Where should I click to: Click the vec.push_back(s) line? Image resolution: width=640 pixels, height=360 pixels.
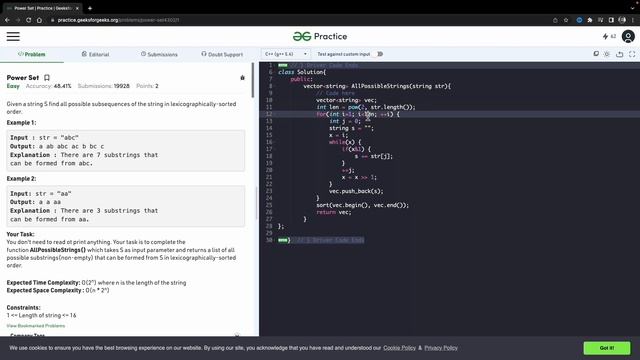pos(356,191)
